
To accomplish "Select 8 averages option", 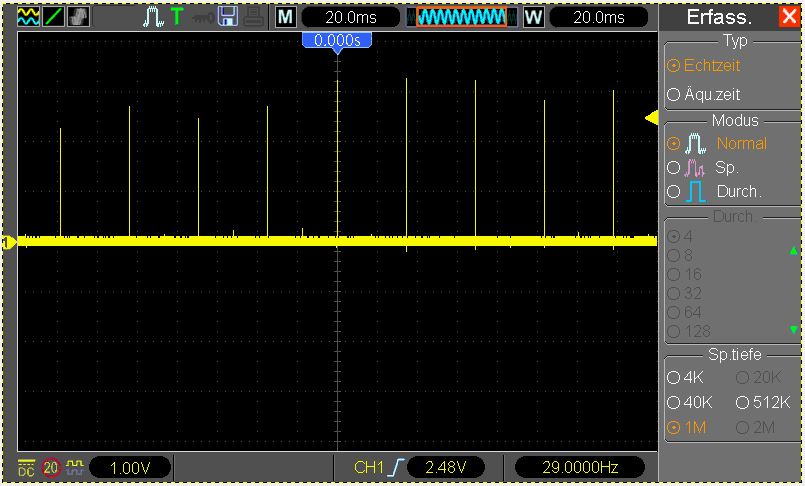I will (680, 256).
